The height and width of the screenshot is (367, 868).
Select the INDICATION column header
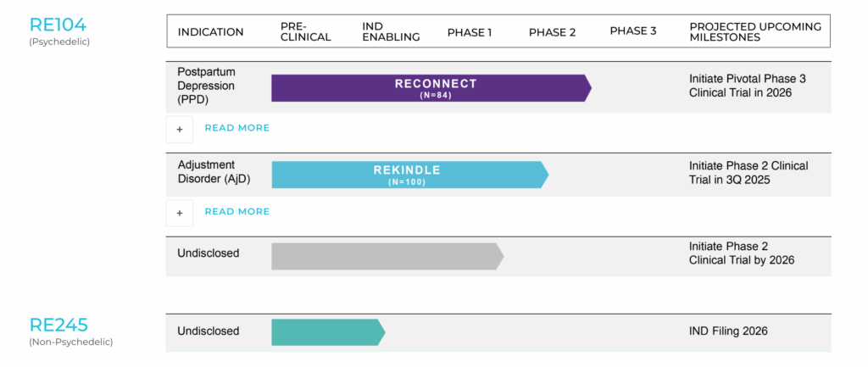click(x=210, y=32)
